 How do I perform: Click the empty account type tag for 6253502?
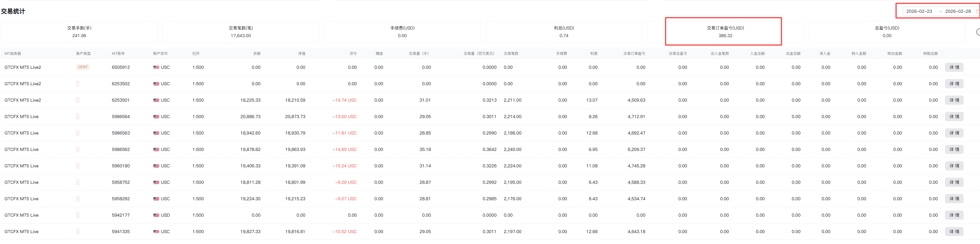(x=78, y=84)
